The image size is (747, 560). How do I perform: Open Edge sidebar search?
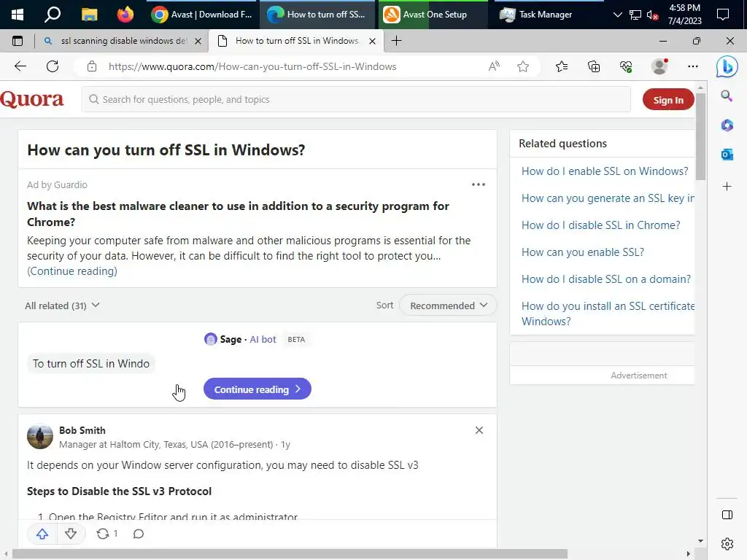pyautogui.click(x=727, y=96)
